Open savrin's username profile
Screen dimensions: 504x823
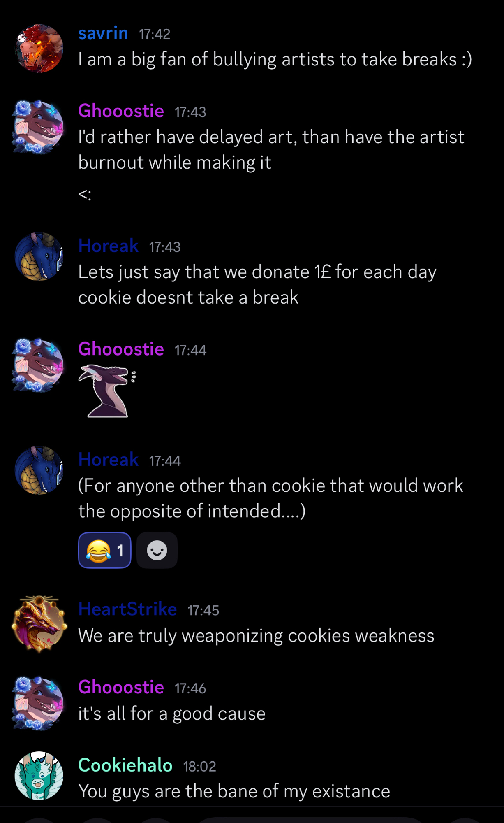click(x=103, y=33)
